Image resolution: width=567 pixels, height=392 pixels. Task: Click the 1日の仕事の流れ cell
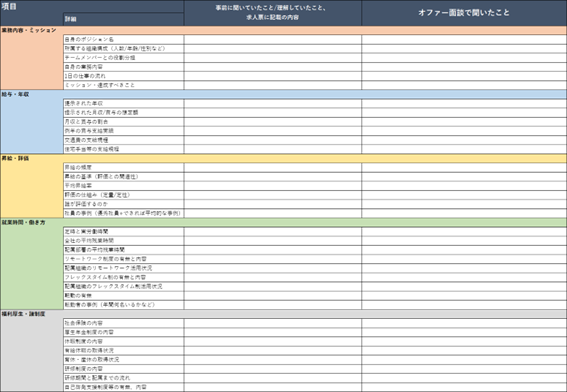click(x=123, y=76)
